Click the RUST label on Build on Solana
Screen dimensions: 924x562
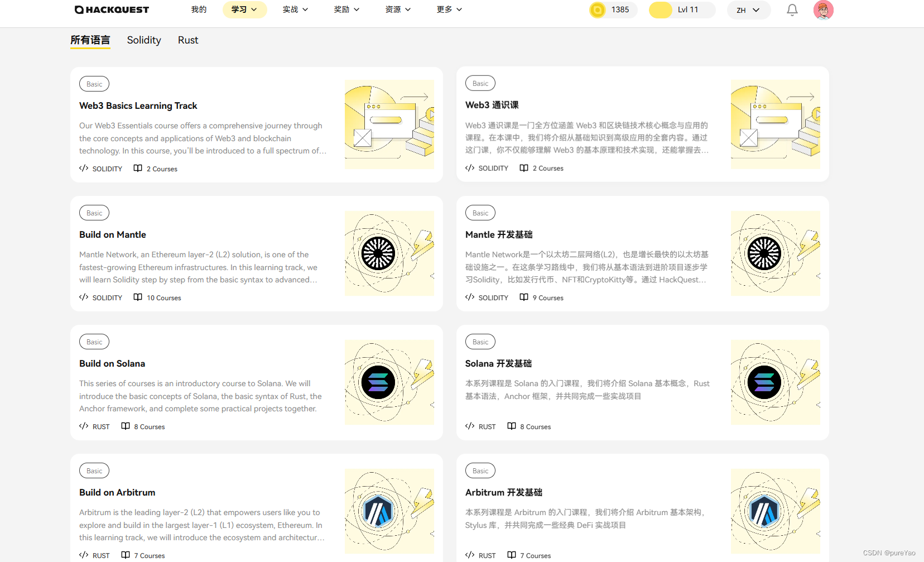[101, 427]
